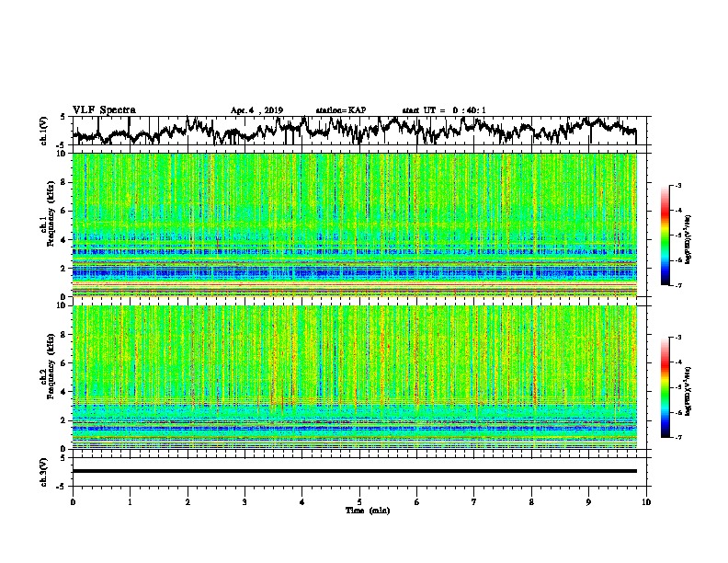728x563 pixels.
Task: Click the ch.3(V) axis label
Action: (44, 472)
